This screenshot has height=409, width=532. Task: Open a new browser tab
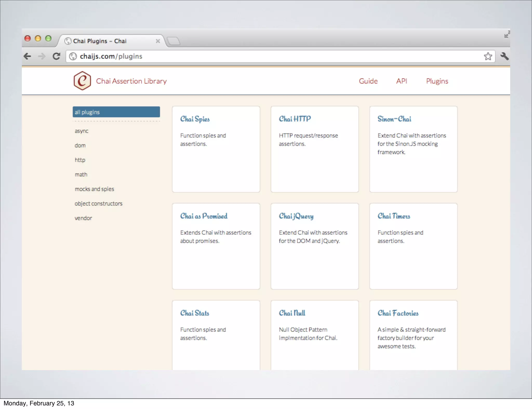click(x=174, y=41)
